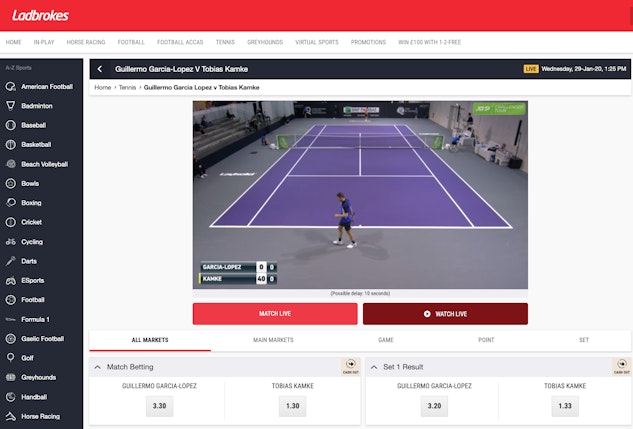633x429 pixels.
Task: Open the Point markets tab
Action: point(486,340)
